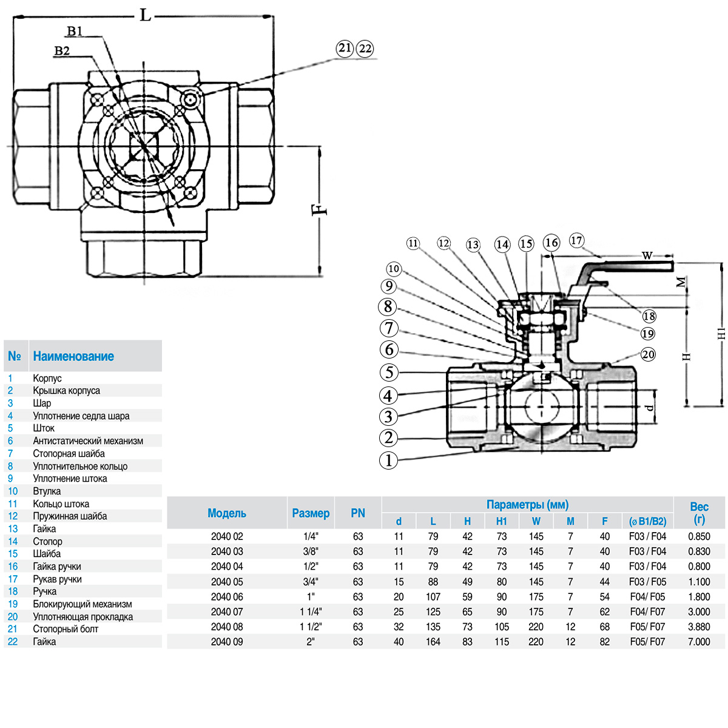Click callout circle 16 above the handle
728x728 pixels.
(551, 243)
